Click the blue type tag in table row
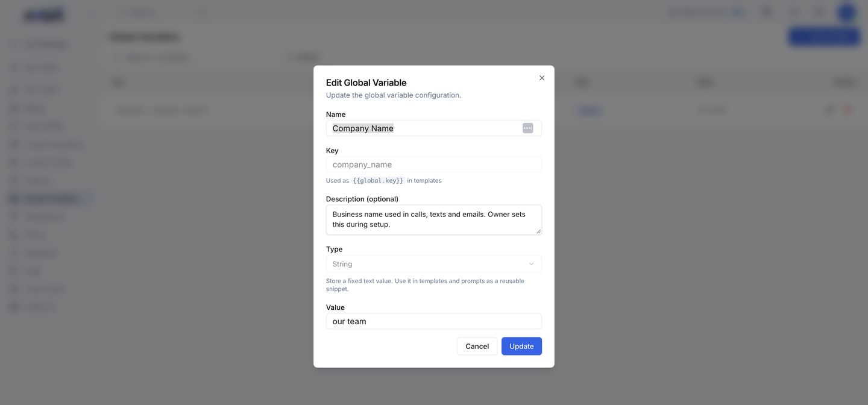Image resolution: width=868 pixels, height=405 pixels. [x=589, y=110]
